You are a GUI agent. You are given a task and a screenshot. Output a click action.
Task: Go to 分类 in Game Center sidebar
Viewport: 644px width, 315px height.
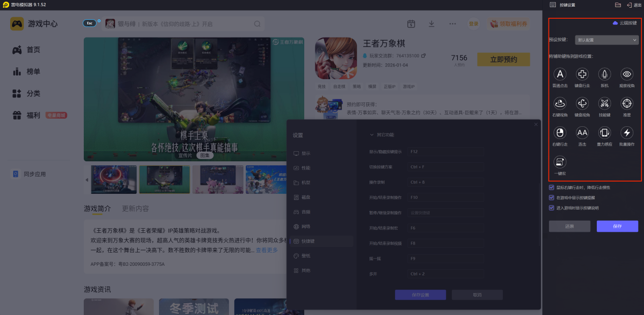click(26, 93)
